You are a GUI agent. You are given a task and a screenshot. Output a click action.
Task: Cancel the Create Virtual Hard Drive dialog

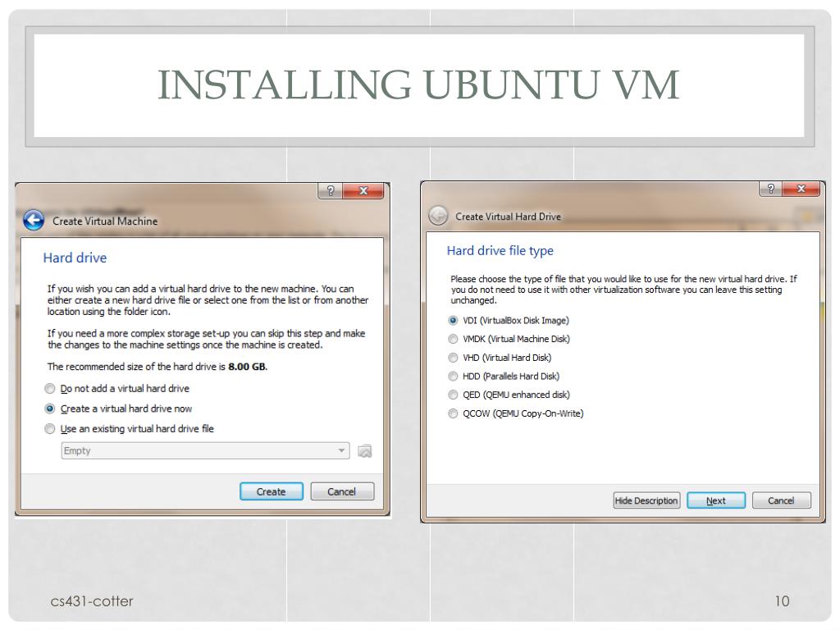tap(781, 500)
